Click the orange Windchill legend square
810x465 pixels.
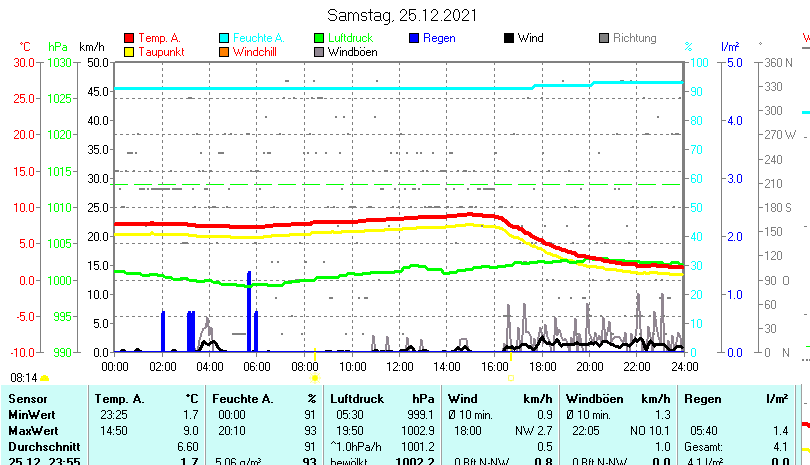point(224,52)
